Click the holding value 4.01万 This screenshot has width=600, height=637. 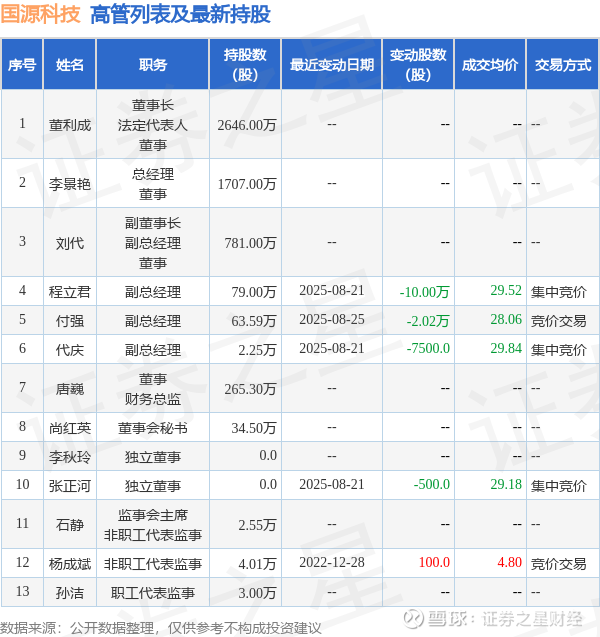(x=257, y=564)
